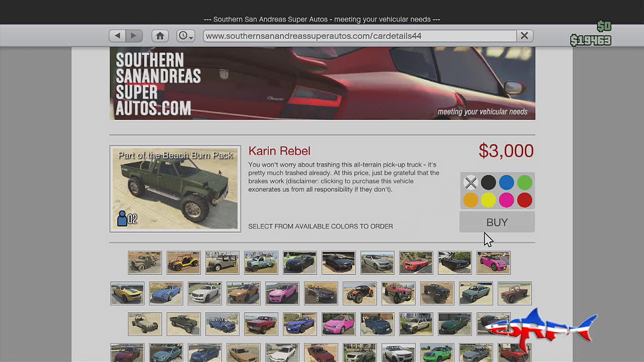Open the silver sedan thumbnail in first row
The image size is (644, 362).
377,262
